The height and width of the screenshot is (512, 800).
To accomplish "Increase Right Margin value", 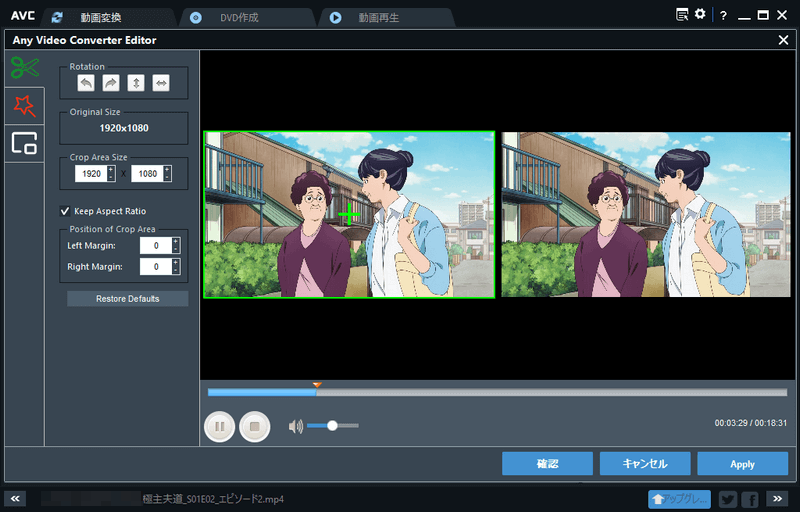I will point(176,263).
